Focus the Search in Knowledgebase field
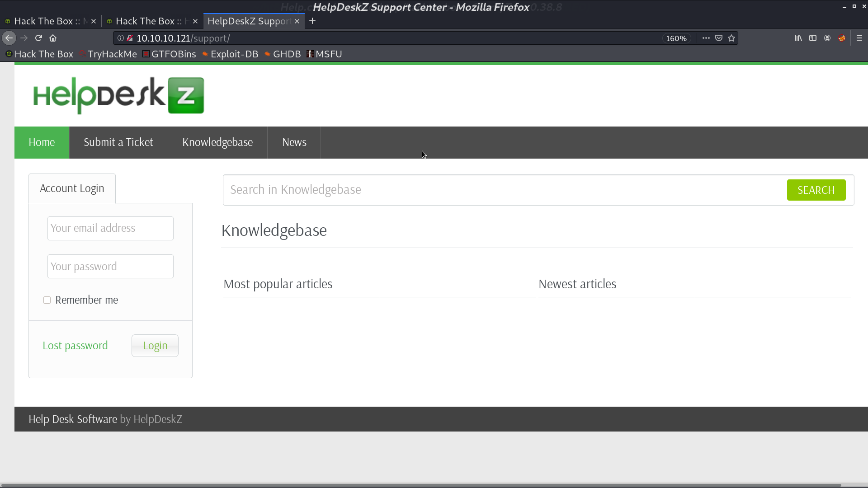This screenshot has width=868, height=488. pos(504,190)
